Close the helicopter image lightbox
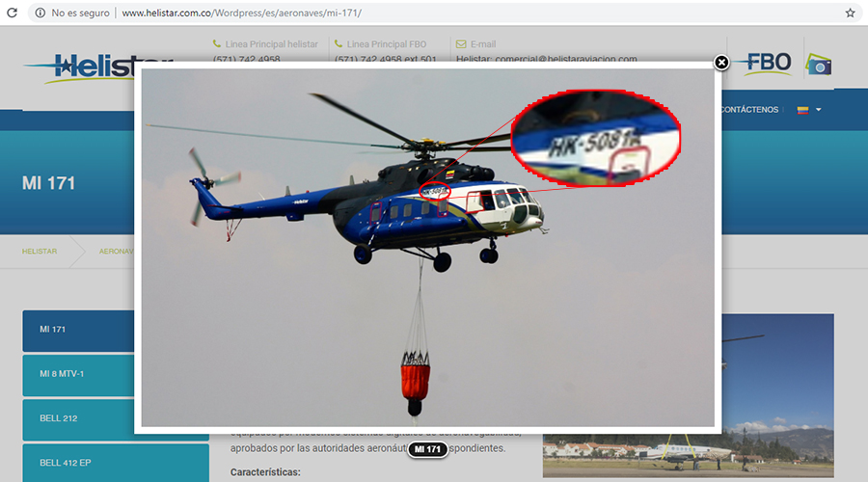Screen dimensions: 868x482 point(721,63)
